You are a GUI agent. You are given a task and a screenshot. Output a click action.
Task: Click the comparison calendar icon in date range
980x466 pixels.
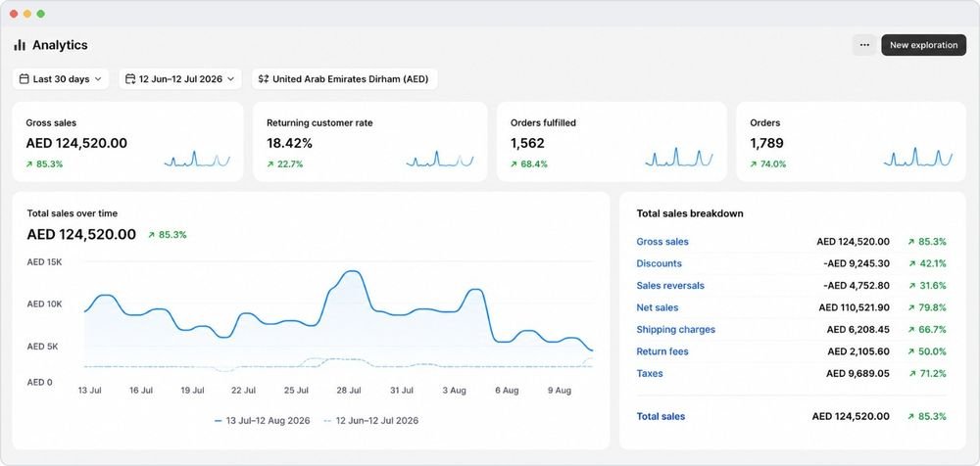(130, 79)
